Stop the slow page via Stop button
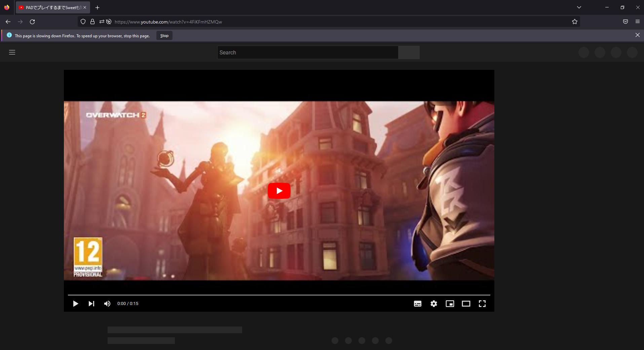The image size is (644, 350). point(164,36)
